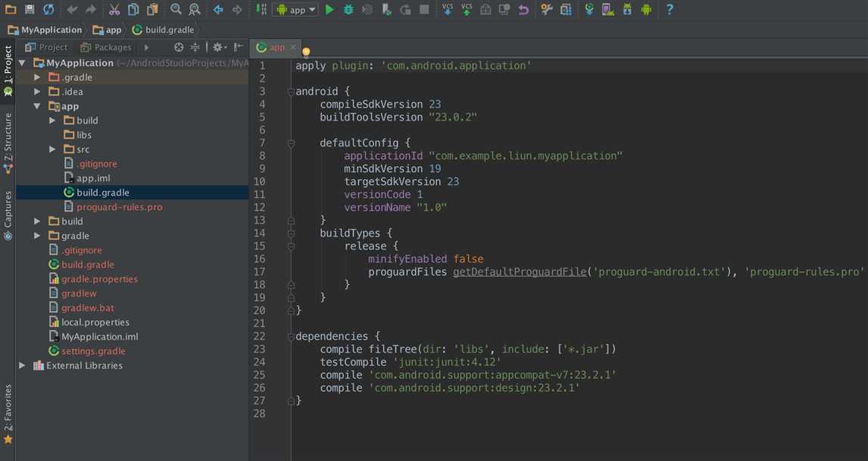
Task: Expand the External Libraries node
Action: coord(22,365)
